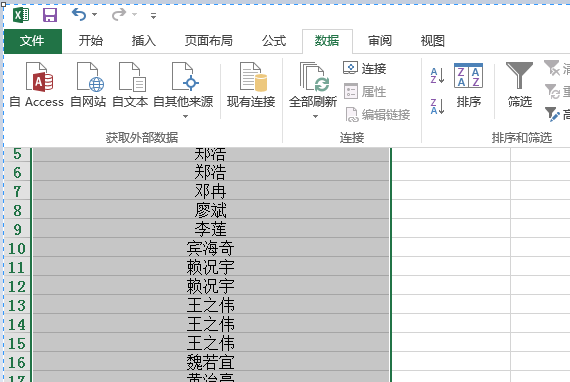570x382 pixels.
Task: Switch to the 视图 tab
Action: point(433,41)
